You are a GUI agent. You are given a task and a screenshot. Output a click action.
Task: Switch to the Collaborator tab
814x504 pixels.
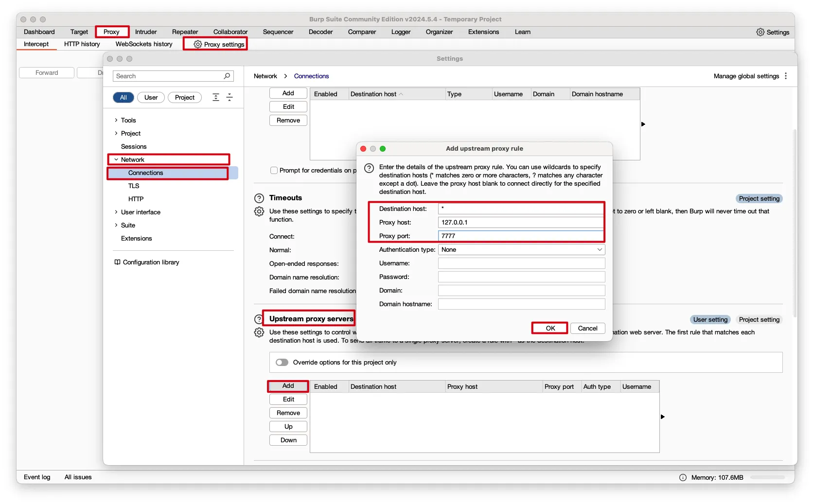pos(230,32)
